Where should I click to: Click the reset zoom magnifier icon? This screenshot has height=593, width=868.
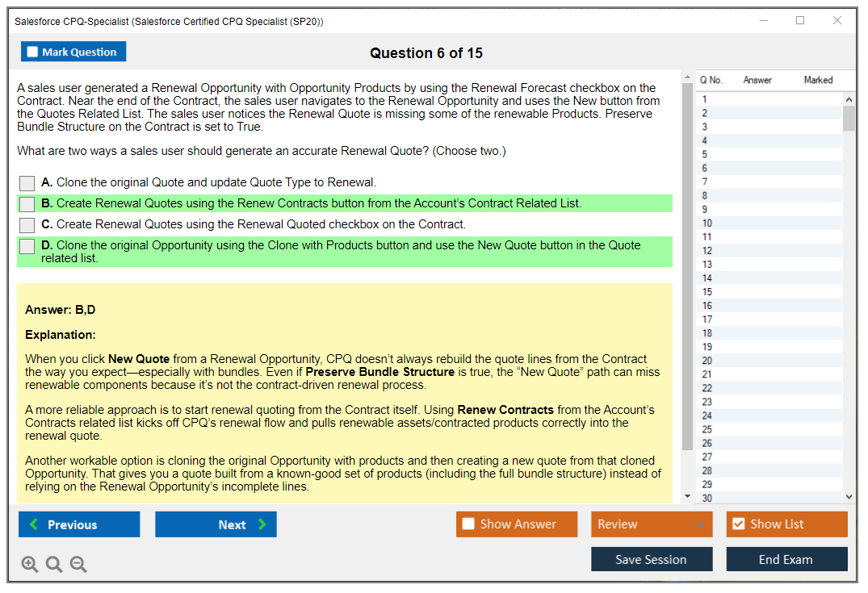54,565
